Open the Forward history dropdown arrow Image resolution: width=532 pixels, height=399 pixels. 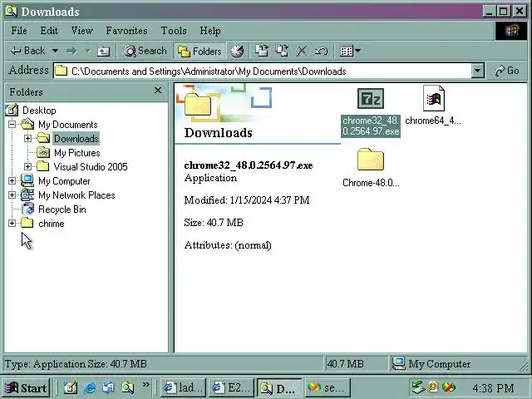pos(88,51)
